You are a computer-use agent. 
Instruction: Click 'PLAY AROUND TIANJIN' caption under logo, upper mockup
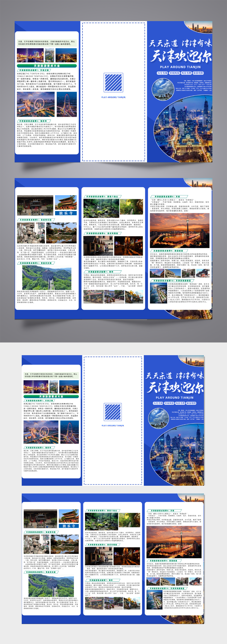click(113, 97)
